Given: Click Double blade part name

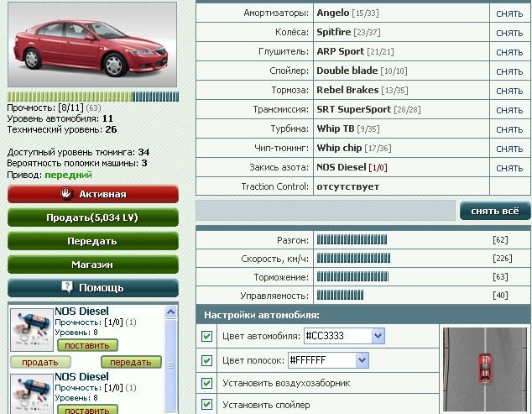Looking at the screenshot, I should coord(347,71).
